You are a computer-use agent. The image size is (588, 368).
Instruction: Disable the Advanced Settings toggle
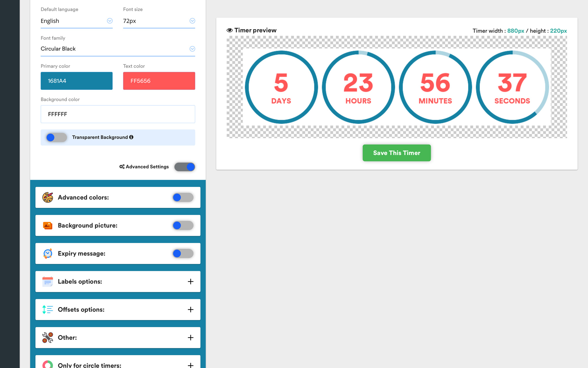pos(184,167)
